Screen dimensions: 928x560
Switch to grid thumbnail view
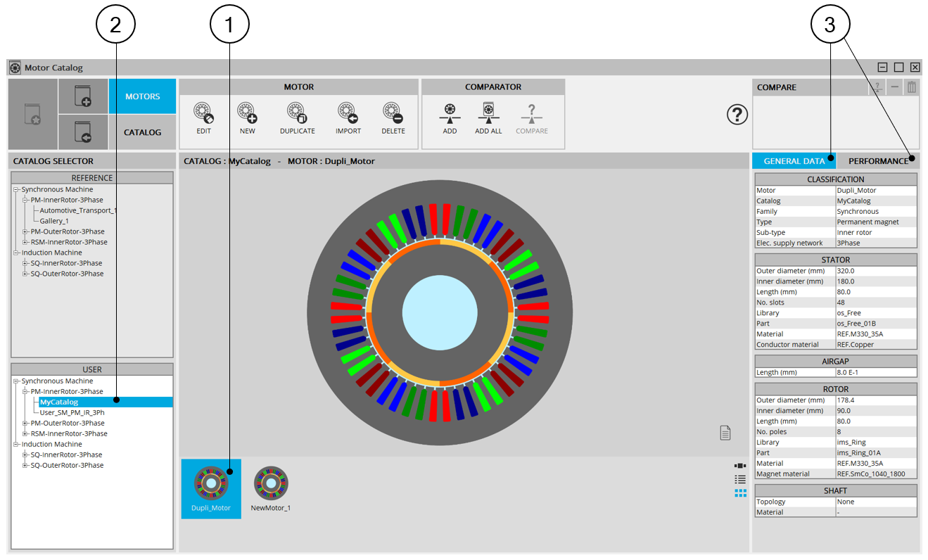[x=740, y=493]
